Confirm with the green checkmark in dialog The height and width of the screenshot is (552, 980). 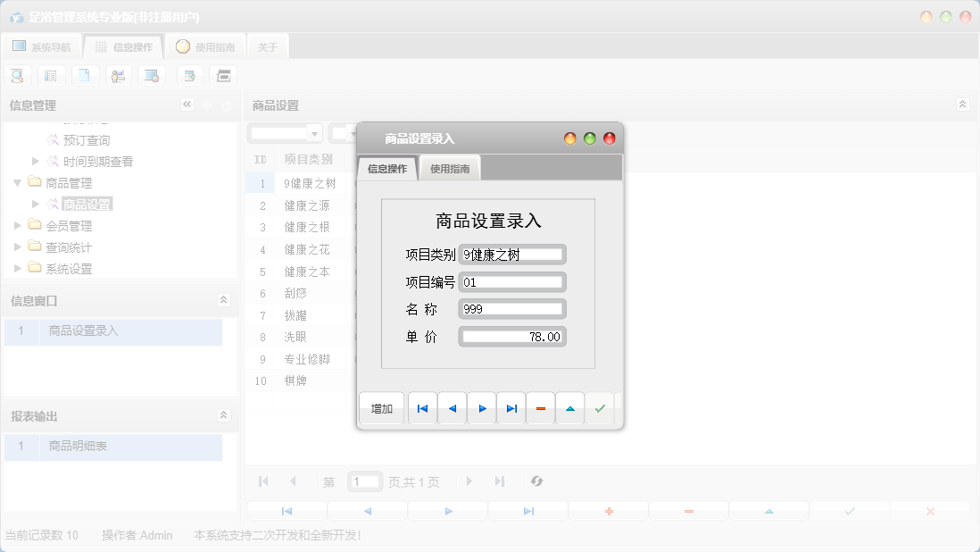point(600,408)
